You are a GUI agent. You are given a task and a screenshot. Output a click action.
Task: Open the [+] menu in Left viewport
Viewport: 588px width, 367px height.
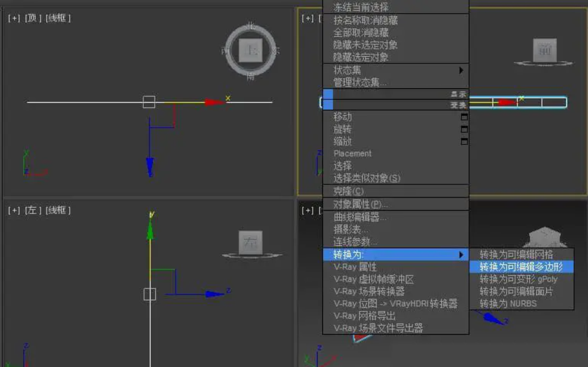(14, 210)
